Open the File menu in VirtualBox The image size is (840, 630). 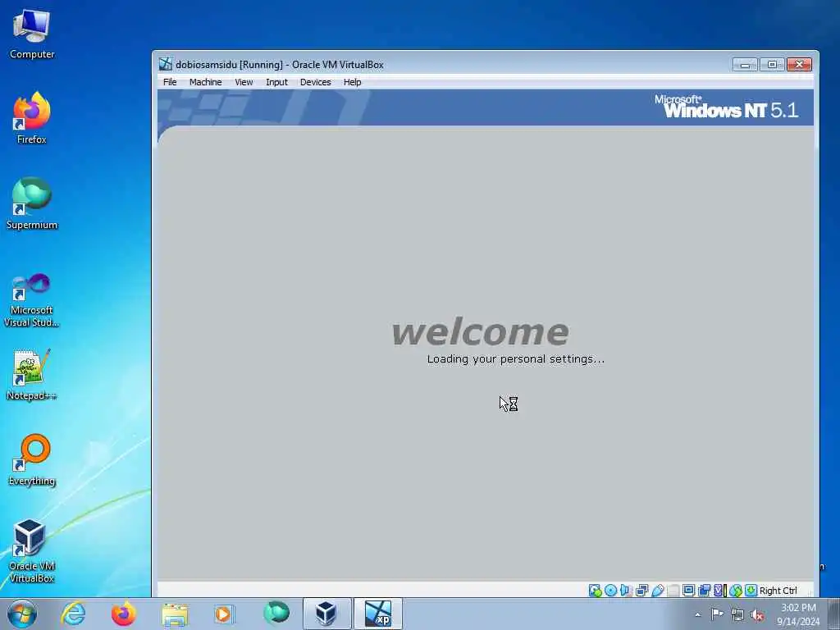click(170, 82)
